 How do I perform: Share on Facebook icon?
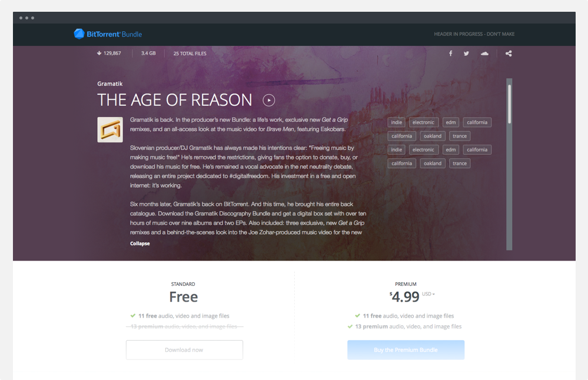[x=451, y=53]
